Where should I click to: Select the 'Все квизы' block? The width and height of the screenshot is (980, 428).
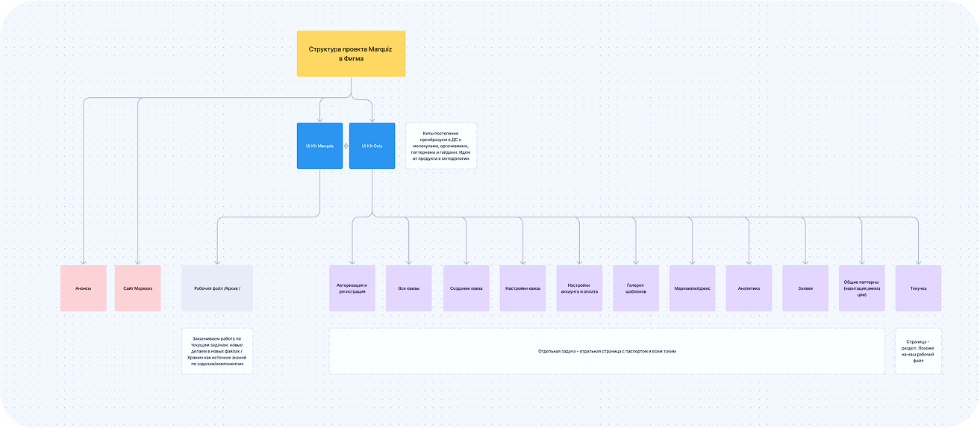point(409,288)
